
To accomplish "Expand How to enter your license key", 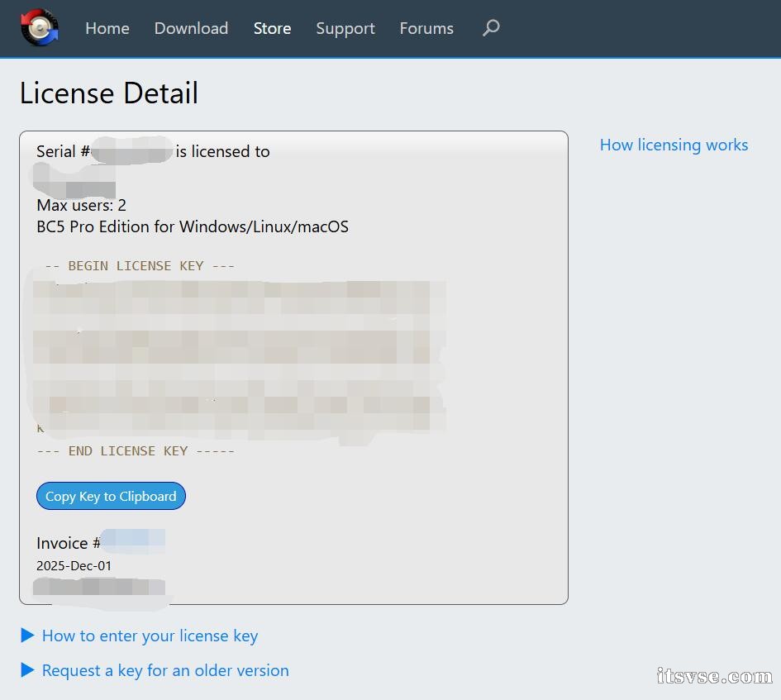I will [149, 636].
